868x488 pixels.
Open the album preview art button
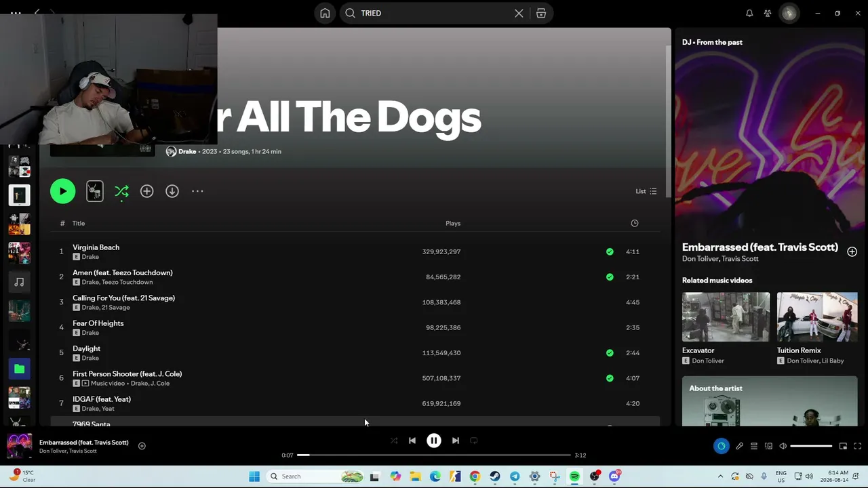[95, 191]
